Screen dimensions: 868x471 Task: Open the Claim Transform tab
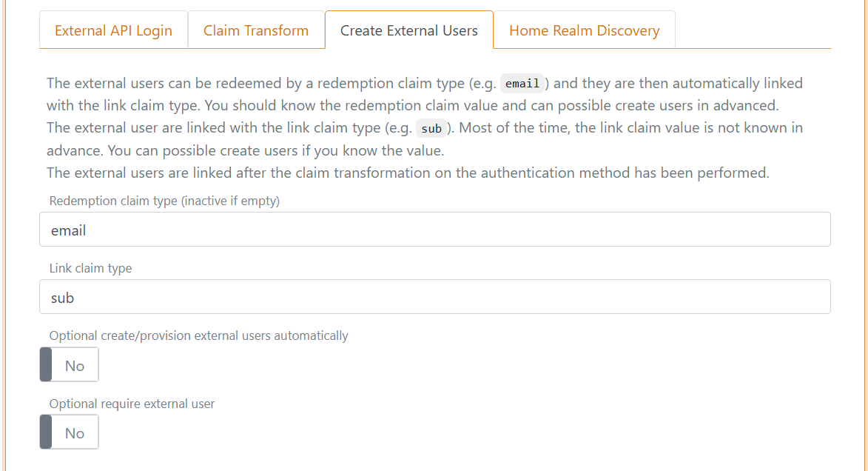click(256, 30)
